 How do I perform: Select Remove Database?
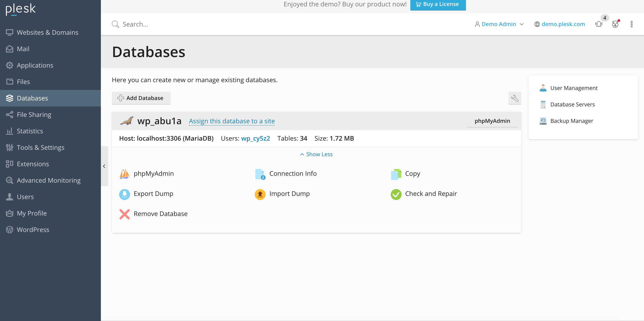160,214
